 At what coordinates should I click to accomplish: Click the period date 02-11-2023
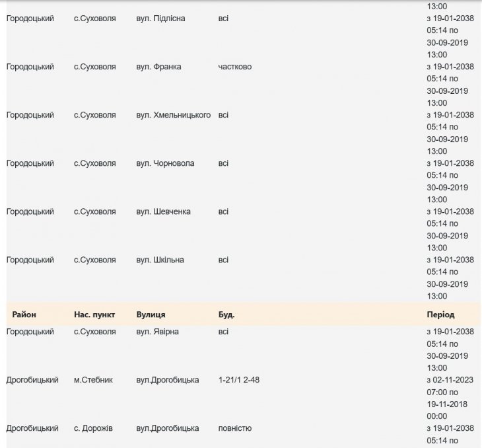tap(450, 380)
